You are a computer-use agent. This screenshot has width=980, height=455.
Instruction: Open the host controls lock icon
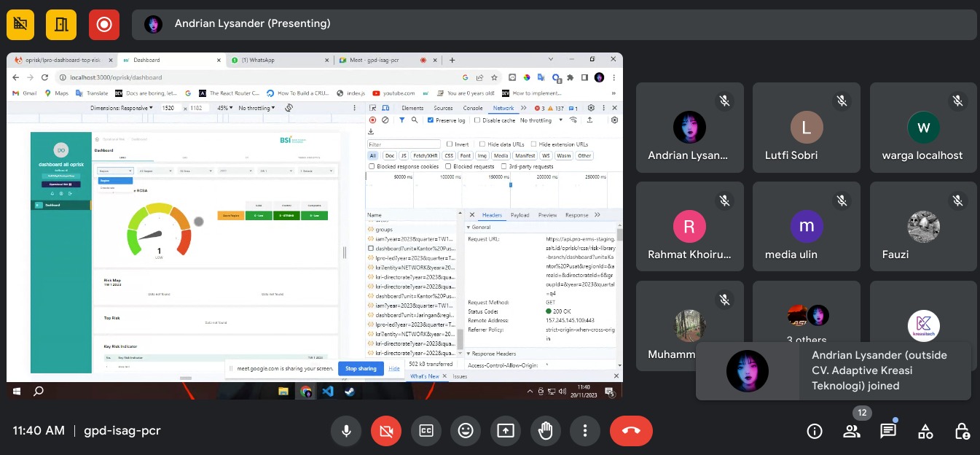click(x=962, y=431)
